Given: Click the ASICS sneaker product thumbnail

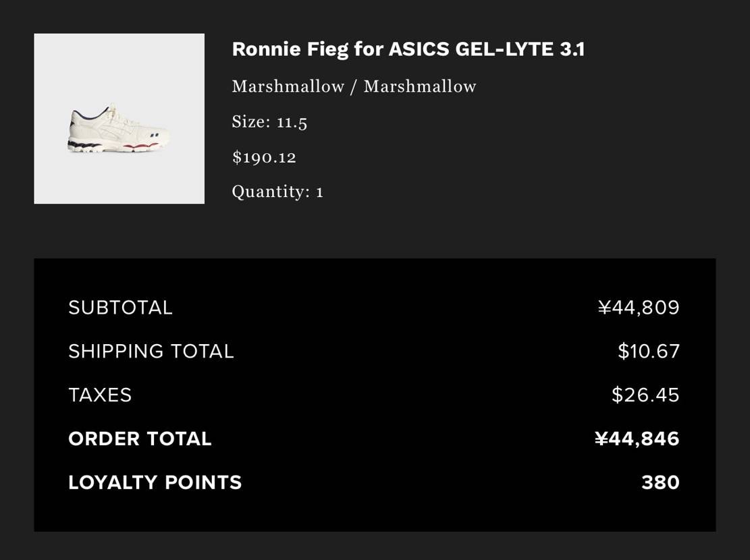Looking at the screenshot, I should click(118, 129).
